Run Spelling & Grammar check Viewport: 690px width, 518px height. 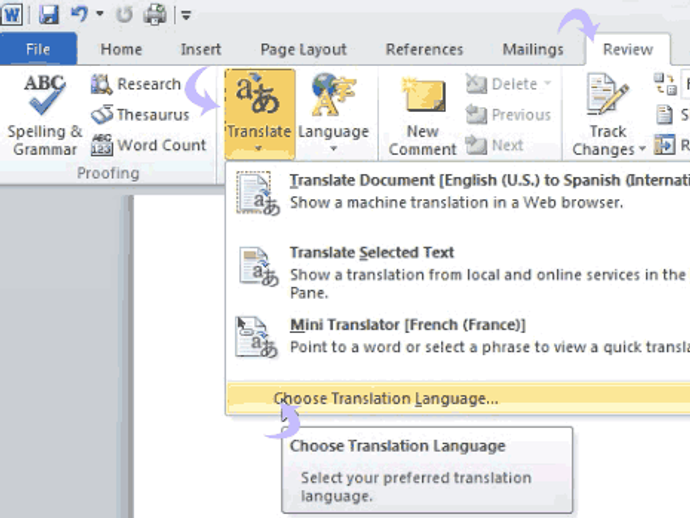pos(44,116)
